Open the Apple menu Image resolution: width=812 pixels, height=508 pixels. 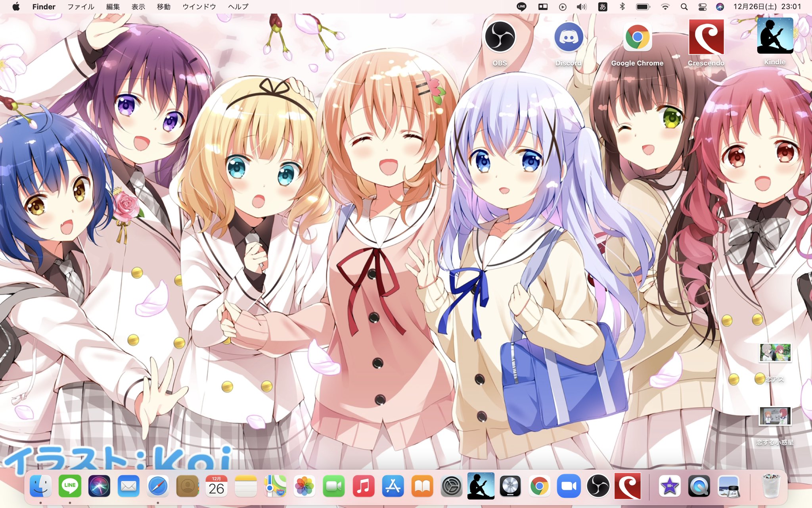(x=16, y=6)
